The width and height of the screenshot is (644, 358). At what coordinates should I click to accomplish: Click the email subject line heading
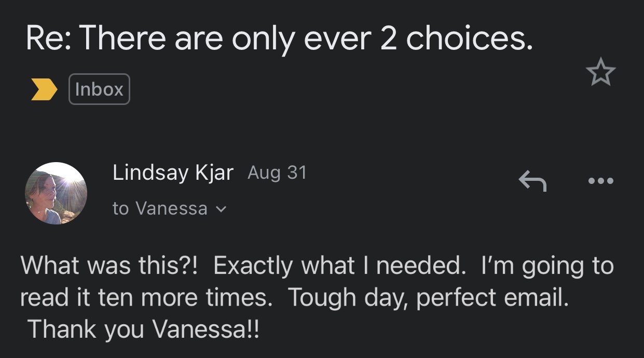[279, 38]
